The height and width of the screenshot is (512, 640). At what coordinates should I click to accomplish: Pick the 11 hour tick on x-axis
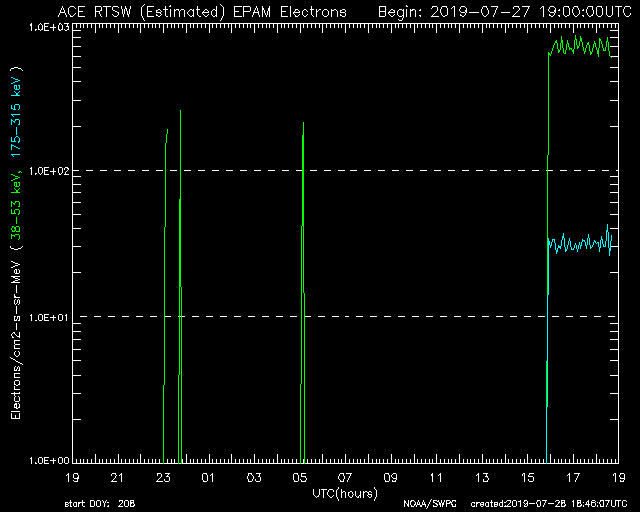(436, 477)
